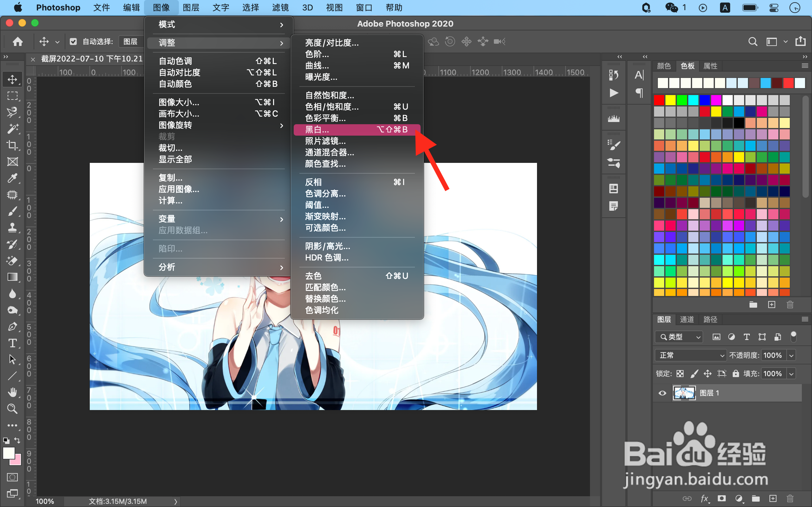Select the Hand tool

(12, 392)
